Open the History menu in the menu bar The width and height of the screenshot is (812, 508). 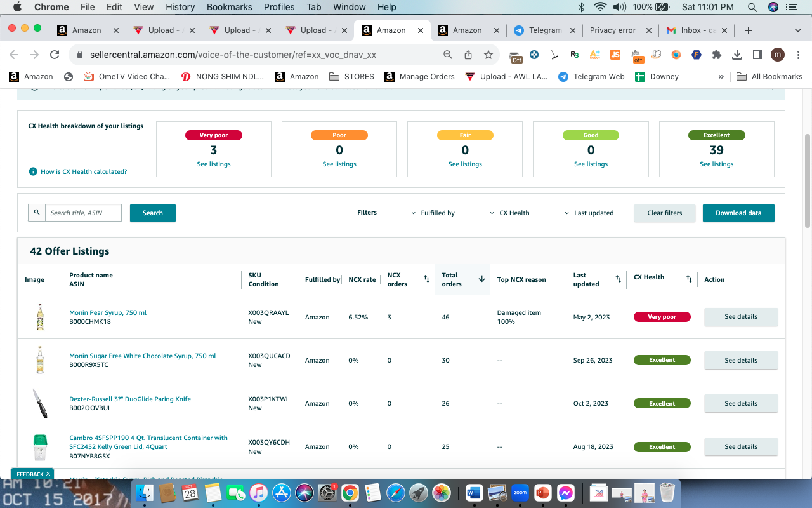(180, 7)
